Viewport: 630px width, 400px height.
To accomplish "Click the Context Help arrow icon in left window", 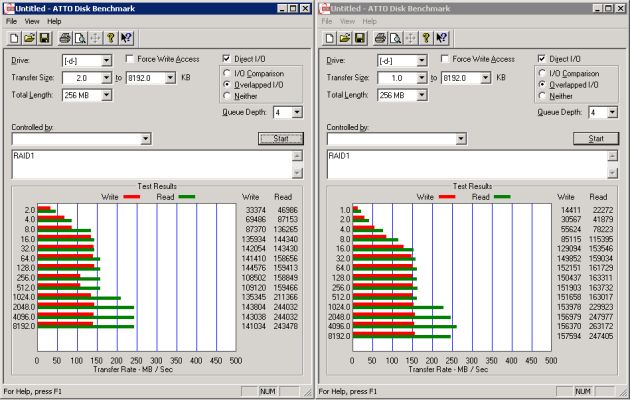I will (126, 38).
